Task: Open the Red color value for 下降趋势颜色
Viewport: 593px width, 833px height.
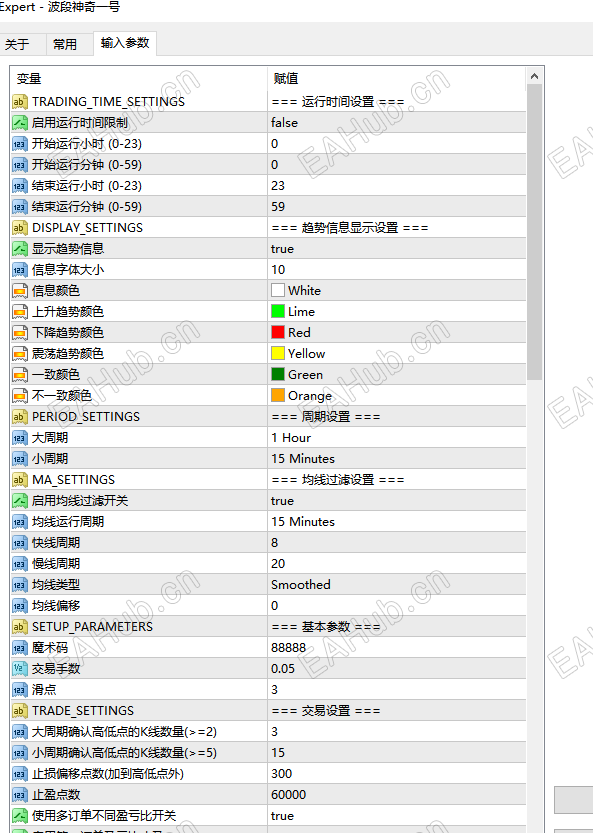Action: (396, 333)
